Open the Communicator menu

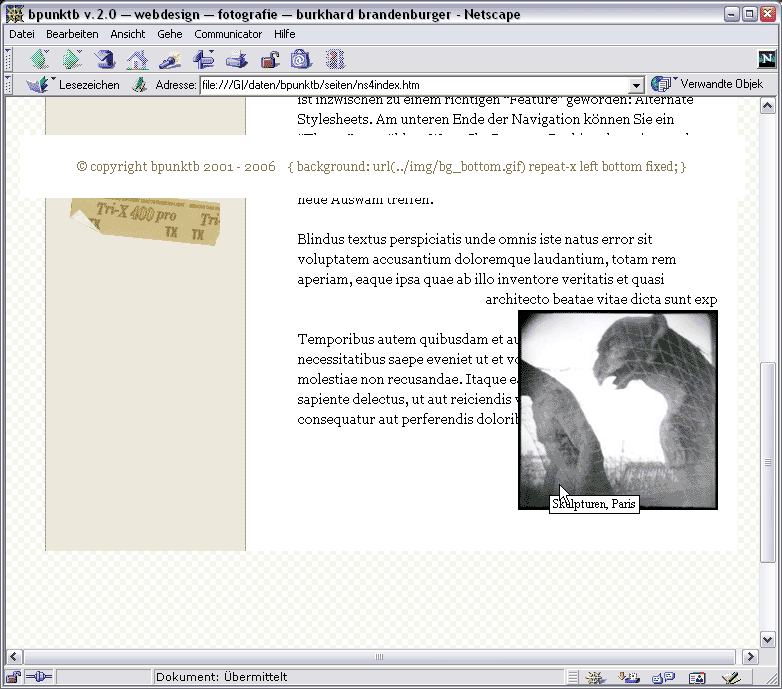(x=228, y=34)
